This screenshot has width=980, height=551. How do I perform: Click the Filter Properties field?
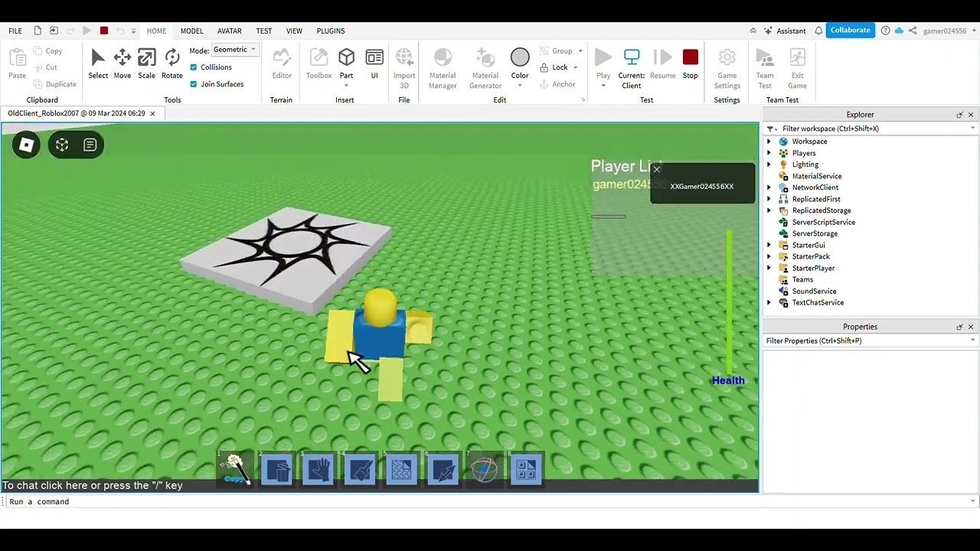(871, 341)
